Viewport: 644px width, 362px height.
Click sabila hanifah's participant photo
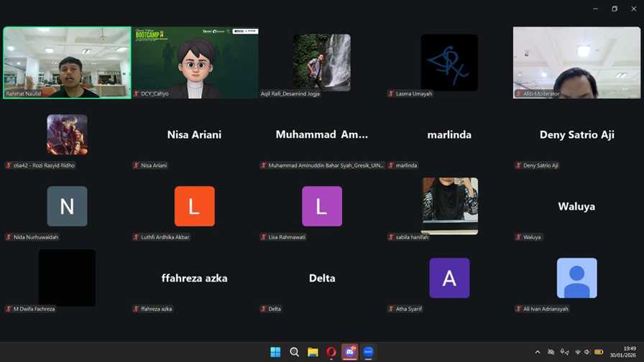pyautogui.click(x=449, y=205)
